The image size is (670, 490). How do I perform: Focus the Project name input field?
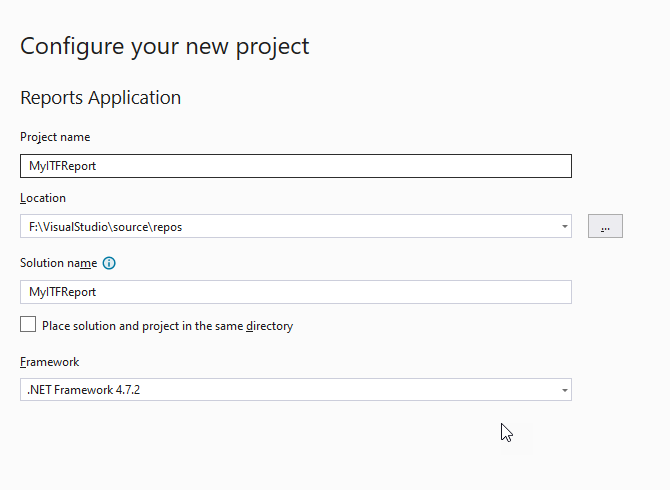pos(296,166)
